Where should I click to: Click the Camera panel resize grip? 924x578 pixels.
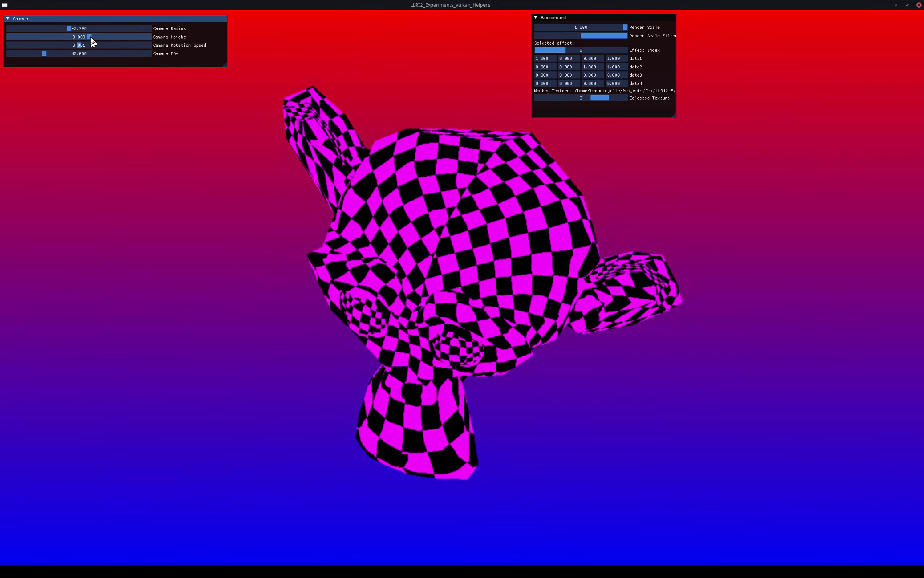(x=225, y=65)
